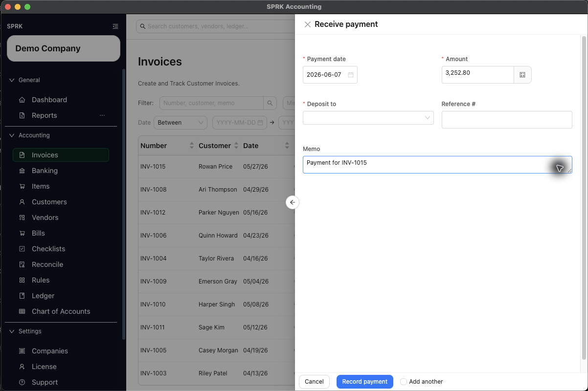Viewport: 588px width, 391px height.
Task: Sort by Customer column arrows
Action: pos(236,146)
